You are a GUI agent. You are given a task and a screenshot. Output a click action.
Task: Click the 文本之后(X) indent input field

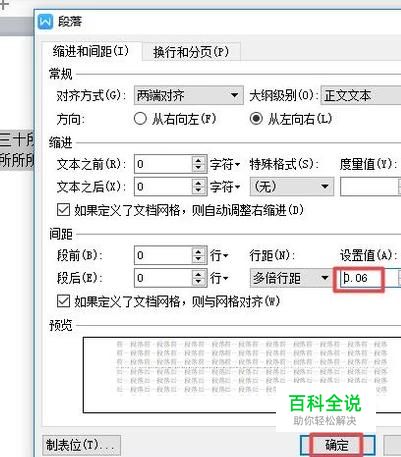pos(163,187)
